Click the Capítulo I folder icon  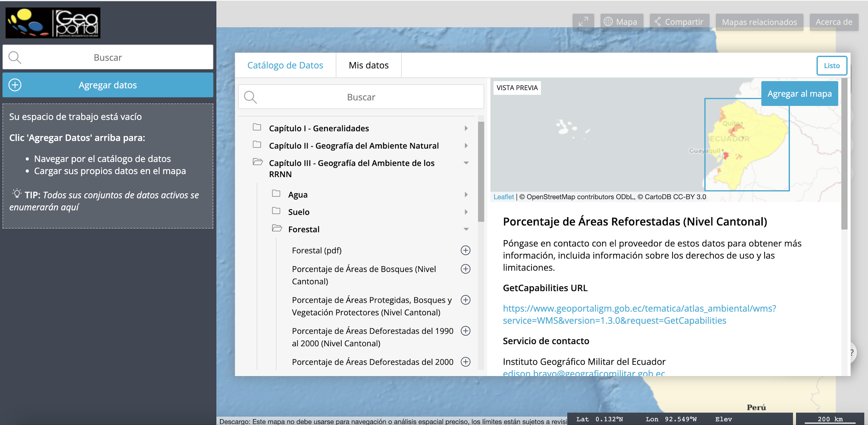click(257, 127)
